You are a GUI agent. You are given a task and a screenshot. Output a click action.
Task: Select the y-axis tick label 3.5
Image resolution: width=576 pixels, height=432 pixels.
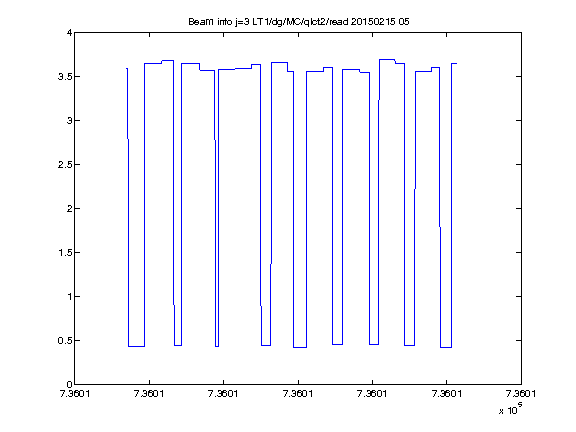(x=65, y=76)
